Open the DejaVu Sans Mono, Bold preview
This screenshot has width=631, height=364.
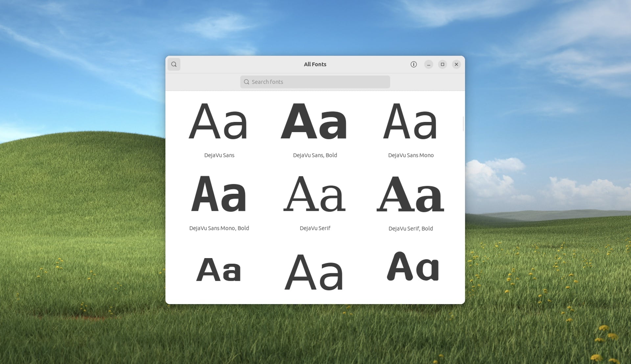tap(219, 194)
